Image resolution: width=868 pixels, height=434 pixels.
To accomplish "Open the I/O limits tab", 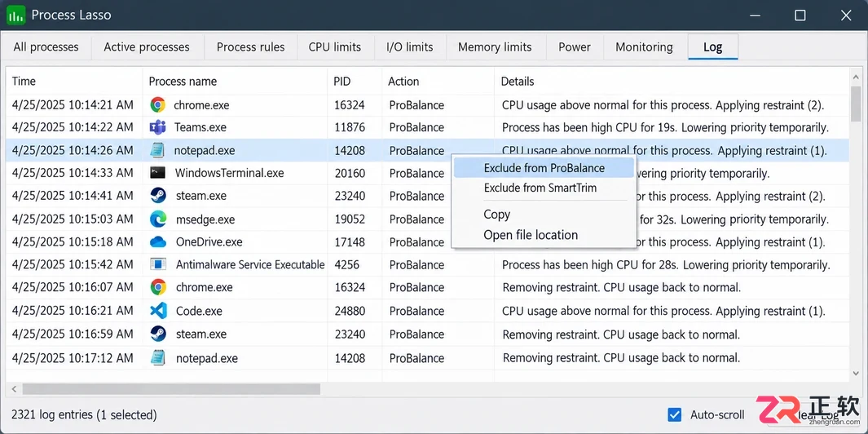I will (410, 47).
